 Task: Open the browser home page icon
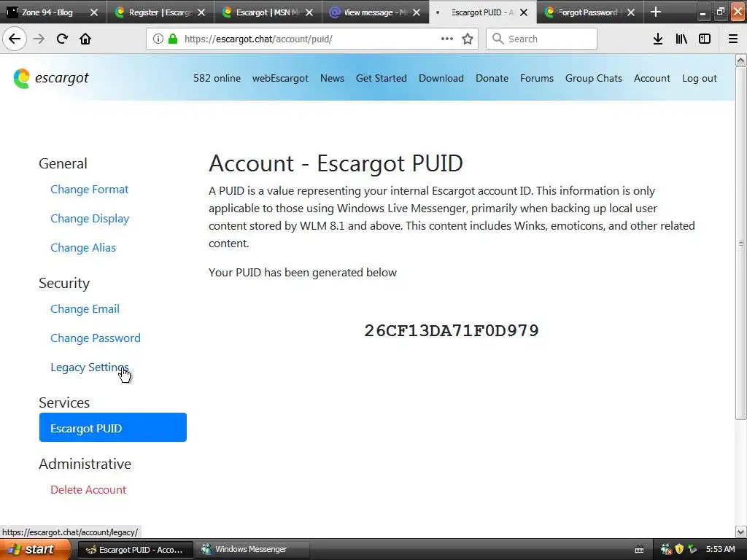pos(85,39)
